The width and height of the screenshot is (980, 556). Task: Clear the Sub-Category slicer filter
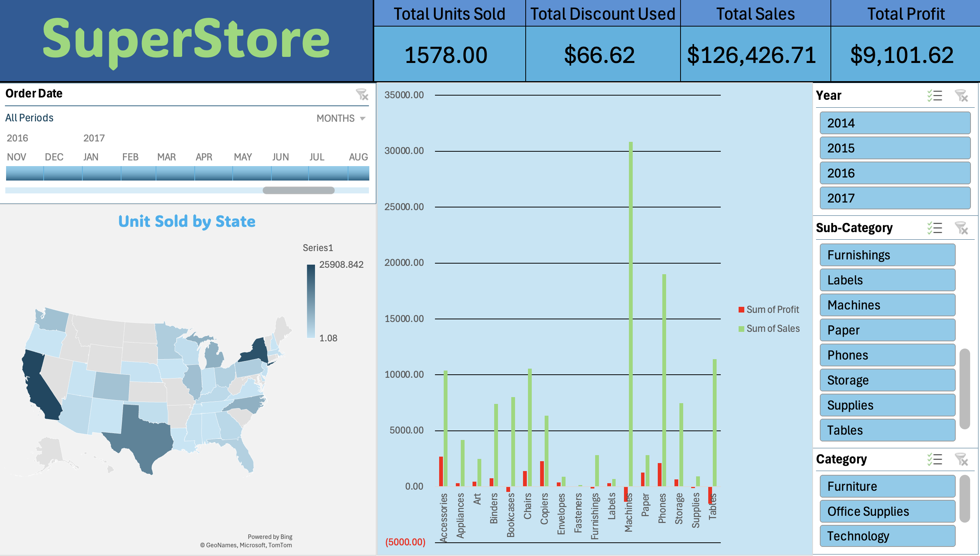coord(961,228)
